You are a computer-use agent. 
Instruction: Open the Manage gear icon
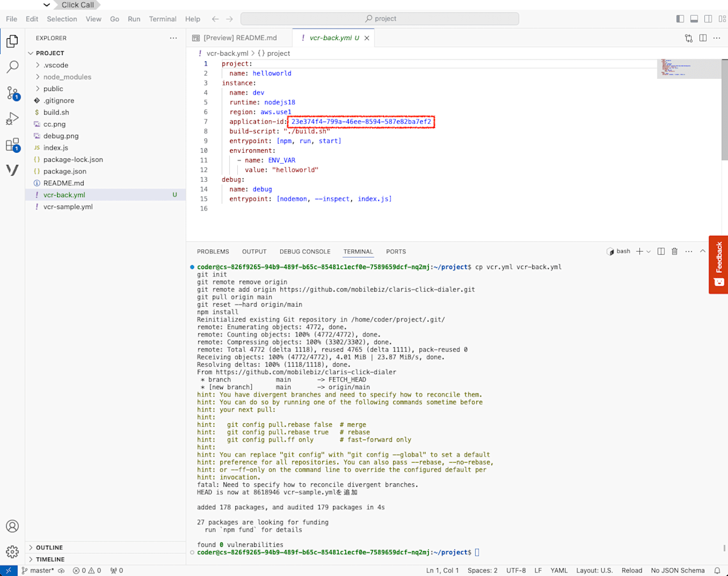click(12, 552)
